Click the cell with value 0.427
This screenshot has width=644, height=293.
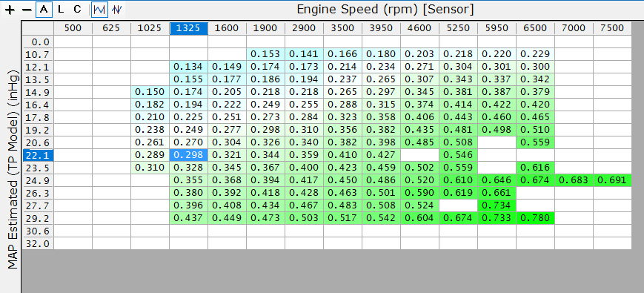click(381, 155)
